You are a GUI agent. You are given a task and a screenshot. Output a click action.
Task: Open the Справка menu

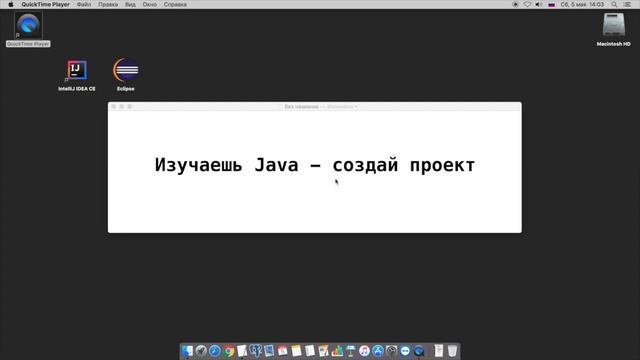(175, 4)
